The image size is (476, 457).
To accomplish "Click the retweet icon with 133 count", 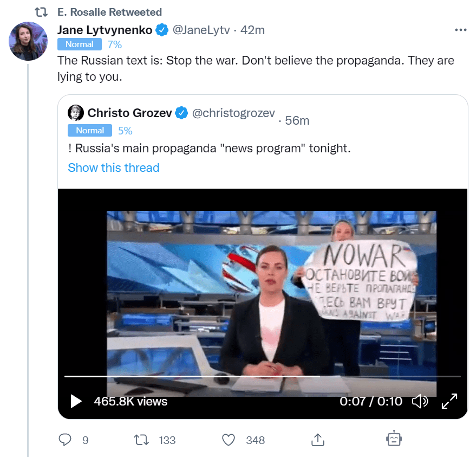I will tap(141, 440).
